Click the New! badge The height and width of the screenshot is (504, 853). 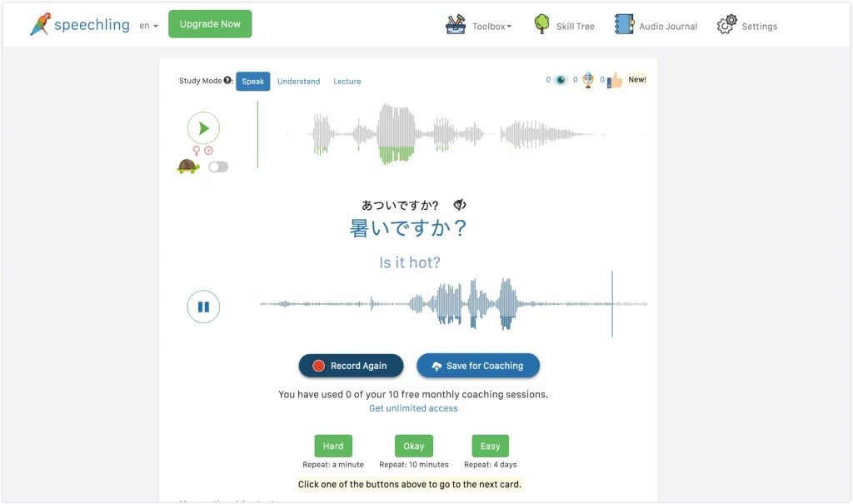637,79
